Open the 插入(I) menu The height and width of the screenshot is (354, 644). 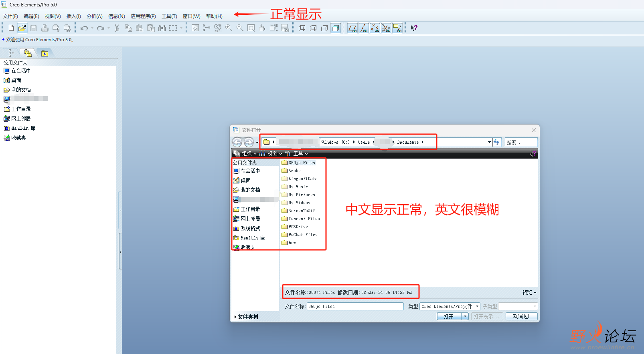tap(73, 16)
